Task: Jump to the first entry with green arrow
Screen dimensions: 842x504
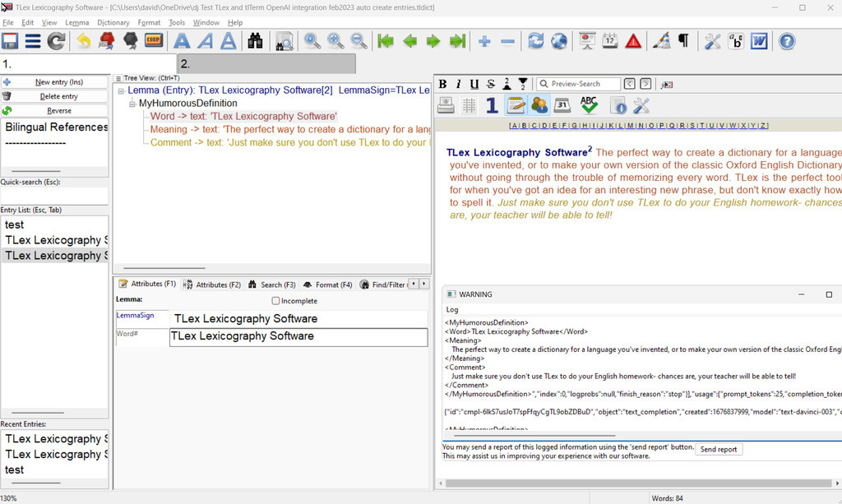Action: 386,41
